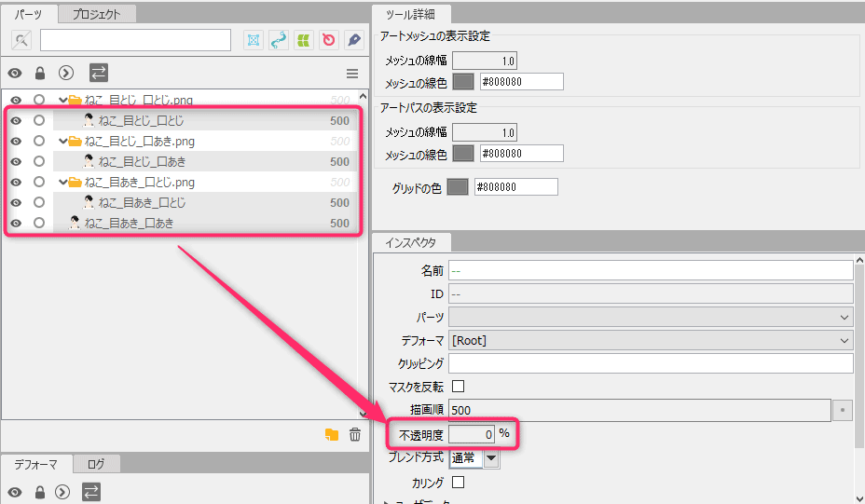Click the trash can delete icon

pos(354,434)
